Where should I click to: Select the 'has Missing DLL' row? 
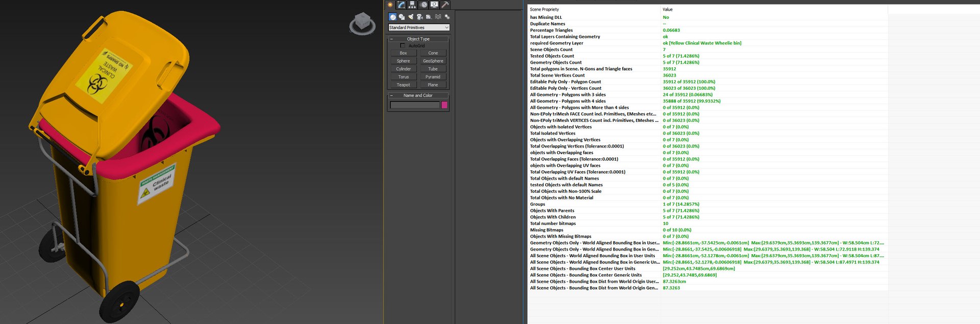pyautogui.click(x=707, y=17)
